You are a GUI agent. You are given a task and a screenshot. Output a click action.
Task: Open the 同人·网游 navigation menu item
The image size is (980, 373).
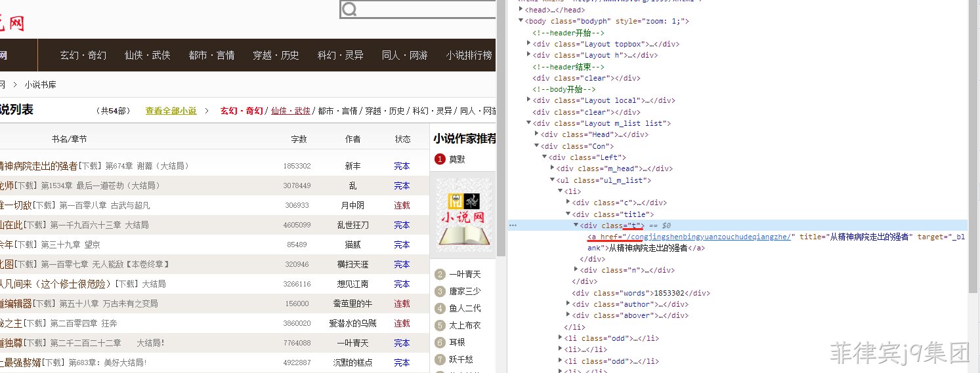click(x=404, y=55)
